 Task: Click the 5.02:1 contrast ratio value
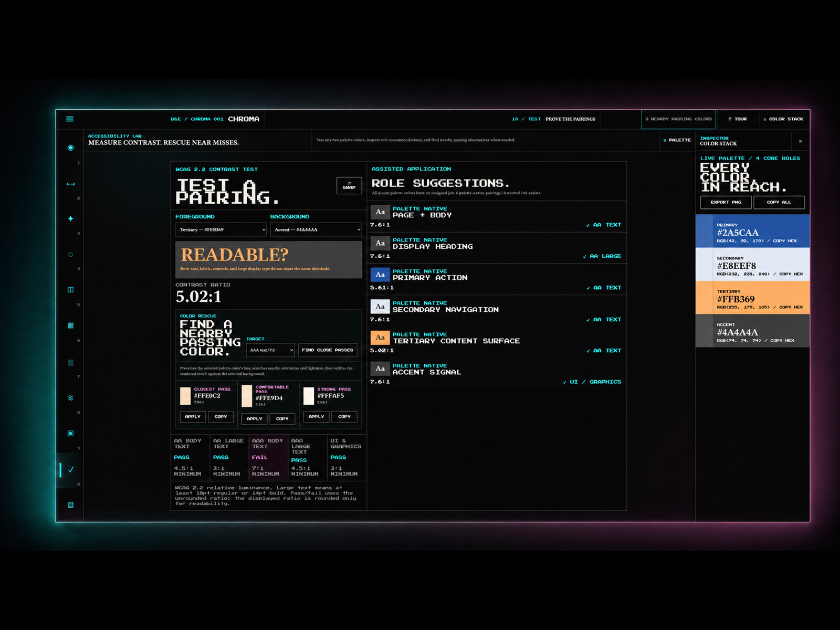coord(198,297)
